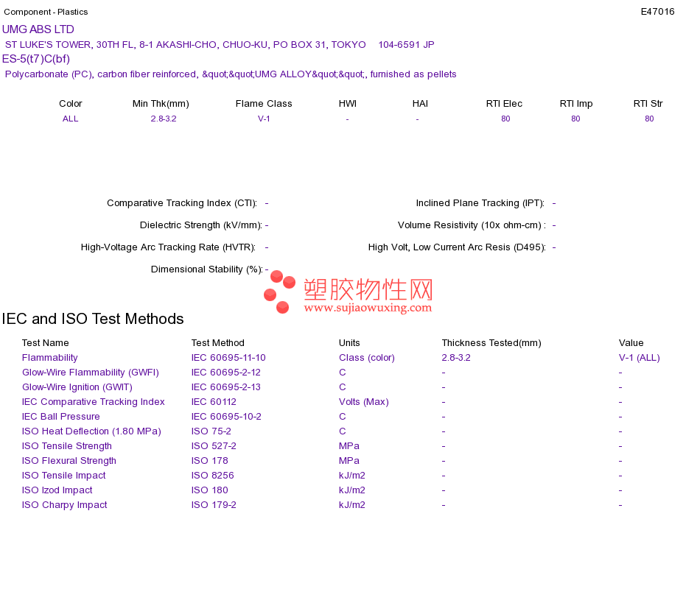Click the Inclined Plane Tracking (IPT) label
The width and height of the screenshot is (700, 589).
(480, 203)
